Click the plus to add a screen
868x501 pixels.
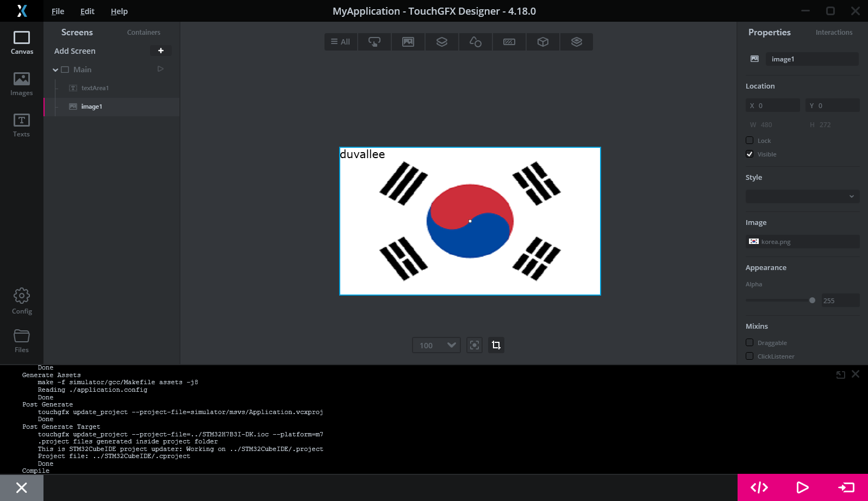[x=161, y=51]
